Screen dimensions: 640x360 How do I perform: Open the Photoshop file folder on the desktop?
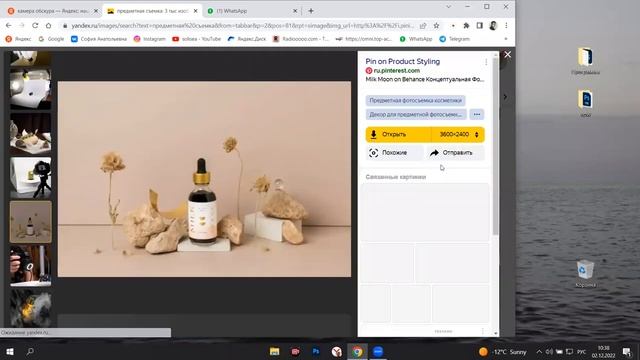[586, 104]
